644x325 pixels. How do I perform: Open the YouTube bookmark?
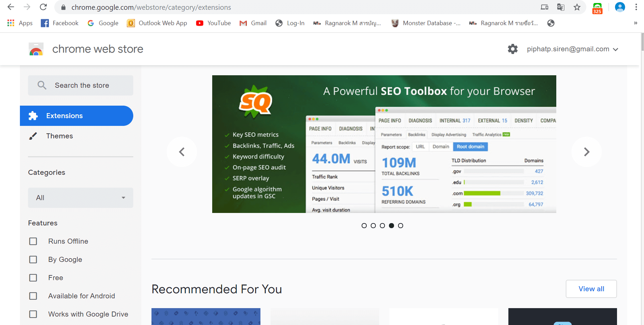coord(214,23)
